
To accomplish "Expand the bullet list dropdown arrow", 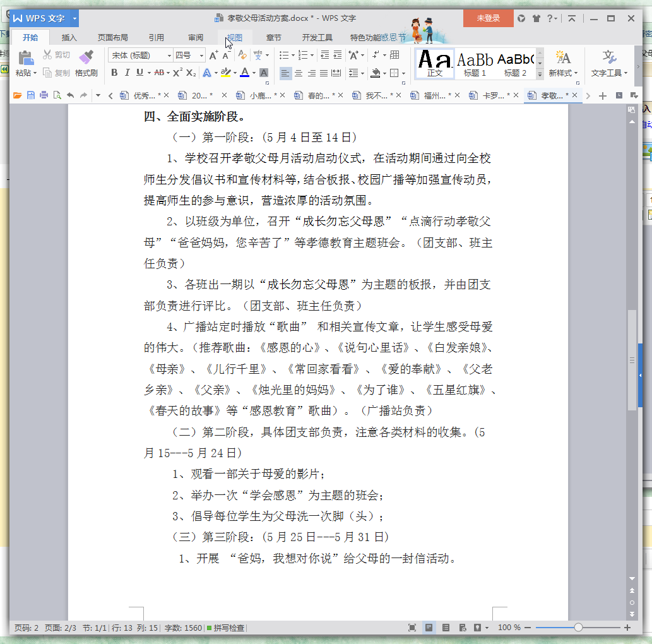I will (293, 56).
